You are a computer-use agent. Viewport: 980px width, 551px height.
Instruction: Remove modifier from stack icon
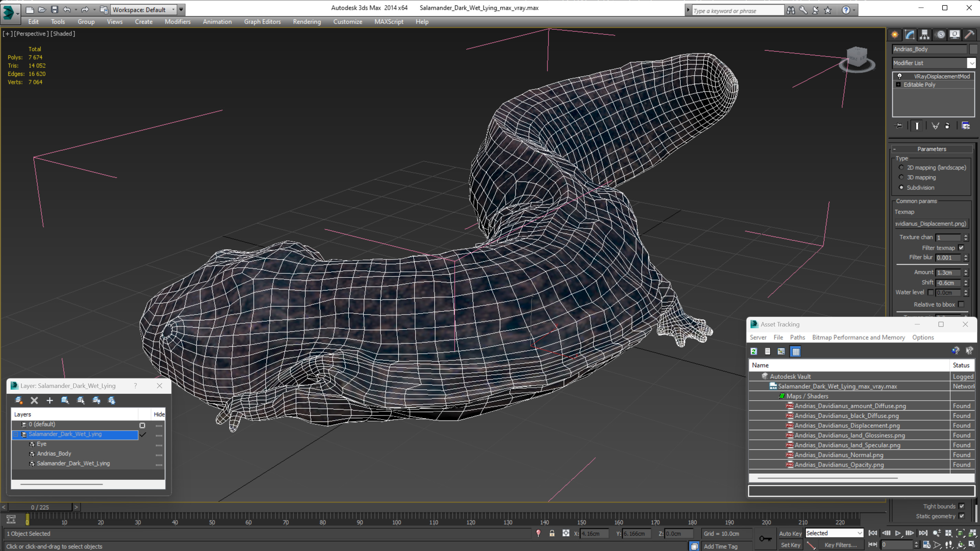947,126
